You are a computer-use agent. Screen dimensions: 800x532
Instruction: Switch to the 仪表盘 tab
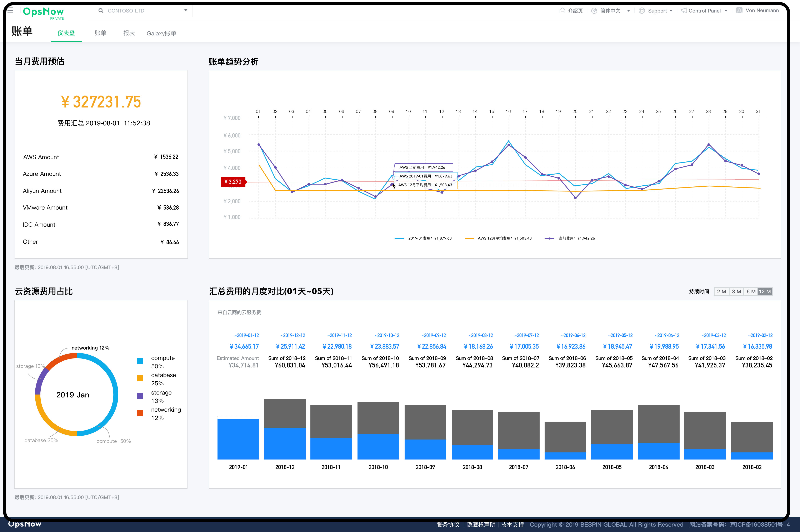(x=66, y=33)
